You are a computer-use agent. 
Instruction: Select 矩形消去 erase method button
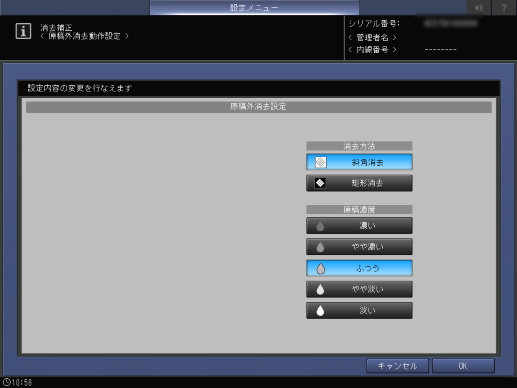[359, 183]
